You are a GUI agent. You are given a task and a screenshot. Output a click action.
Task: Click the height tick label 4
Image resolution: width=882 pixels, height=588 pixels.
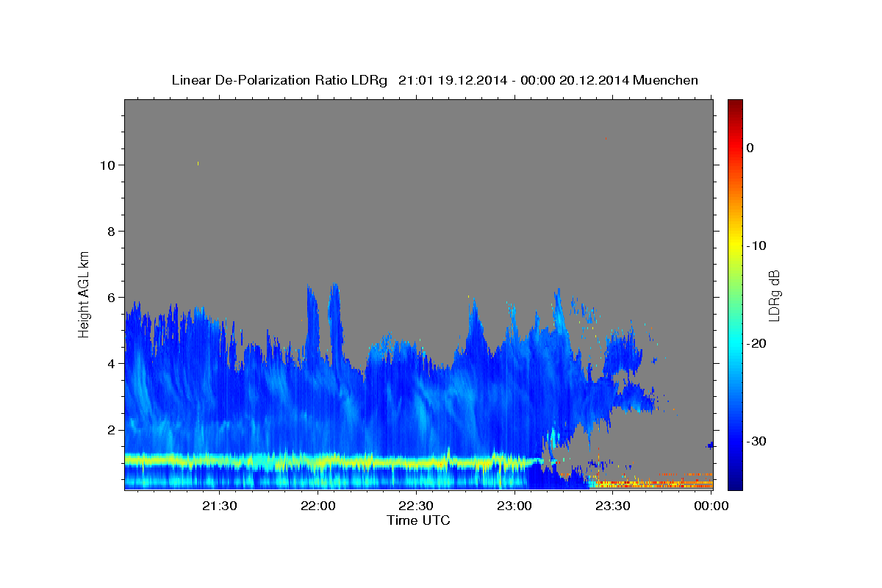pos(111,364)
